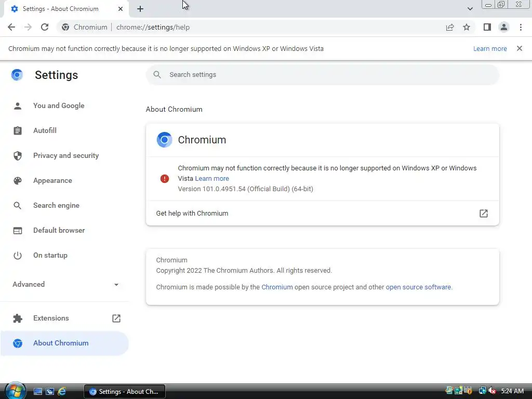Image resolution: width=532 pixels, height=399 pixels.
Task: Click the palette icon beside Appearance
Action: pyautogui.click(x=18, y=180)
